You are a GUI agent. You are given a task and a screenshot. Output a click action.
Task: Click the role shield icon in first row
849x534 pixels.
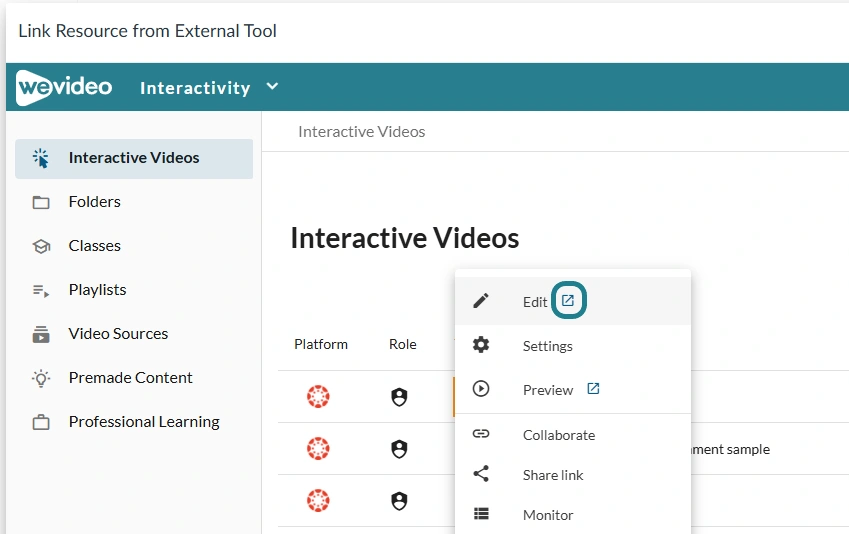pos(399,397)
